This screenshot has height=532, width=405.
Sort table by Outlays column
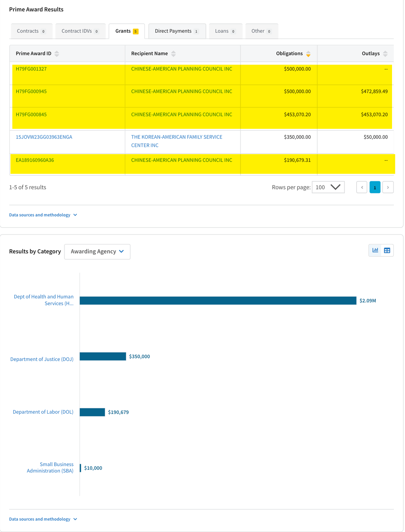[385, 54]
